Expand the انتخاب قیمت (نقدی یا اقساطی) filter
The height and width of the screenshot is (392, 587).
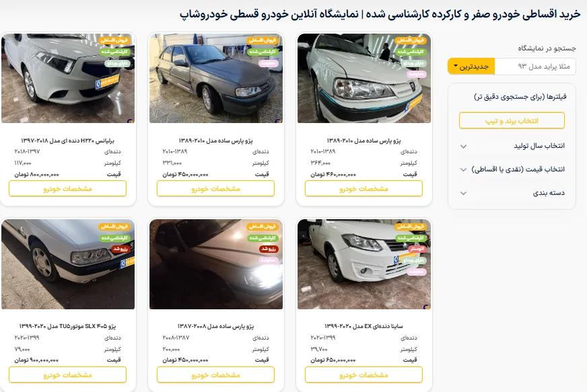coord(512,169)
